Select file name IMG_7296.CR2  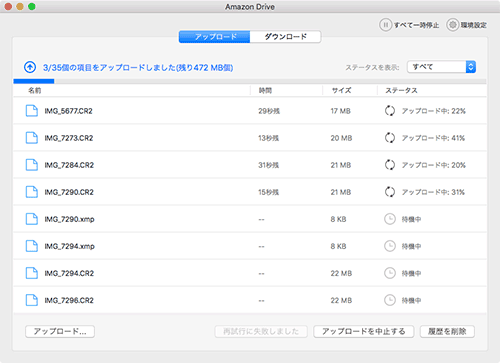(x=69, y=300)
